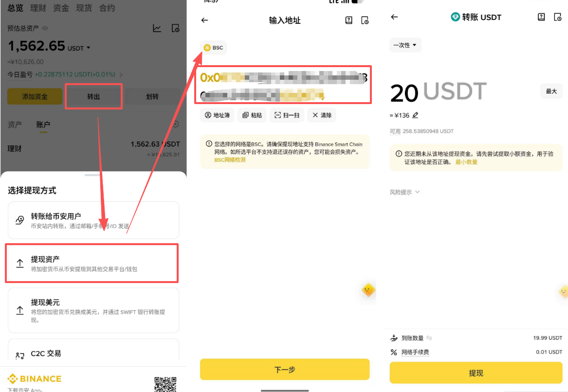This screenshot has height=392, width=568.
Task: Open the 最小数量 link
Action: pyautogui.click(x=466, y=162)
